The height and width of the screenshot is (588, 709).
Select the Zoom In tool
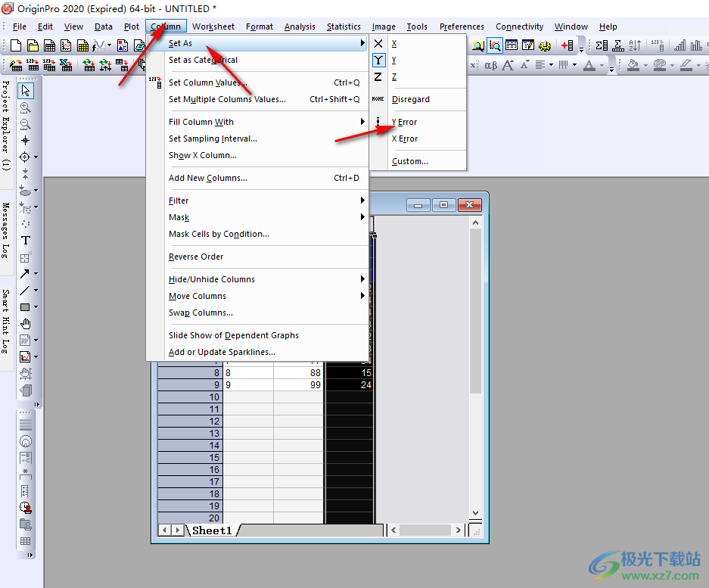click(25, 107)
